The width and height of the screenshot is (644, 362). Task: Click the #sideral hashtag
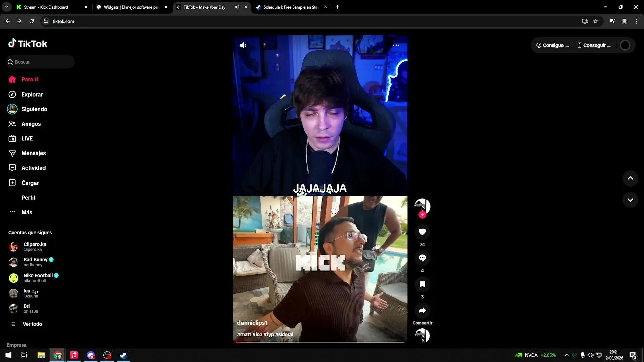(x=284, y=334)
